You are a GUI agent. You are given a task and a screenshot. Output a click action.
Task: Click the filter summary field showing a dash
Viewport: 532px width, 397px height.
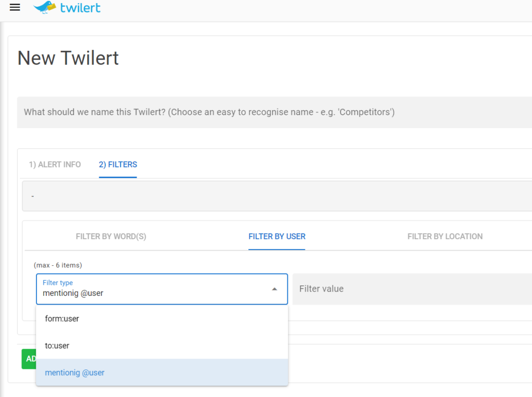coord(275,196)
